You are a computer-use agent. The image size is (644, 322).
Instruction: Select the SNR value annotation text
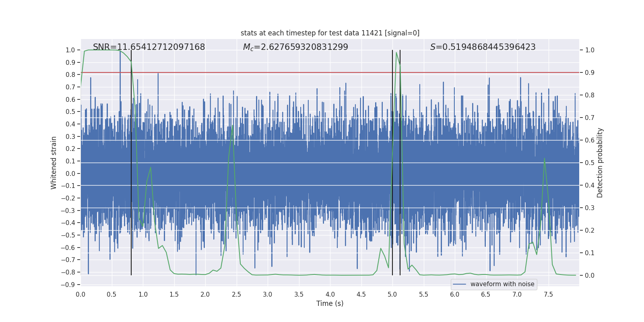(149, 47)
